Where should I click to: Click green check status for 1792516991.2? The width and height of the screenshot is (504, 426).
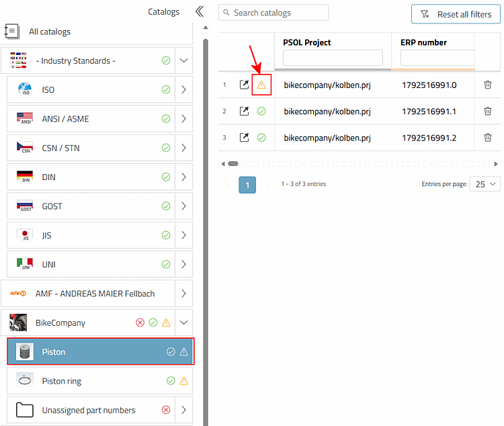point(261,138)
